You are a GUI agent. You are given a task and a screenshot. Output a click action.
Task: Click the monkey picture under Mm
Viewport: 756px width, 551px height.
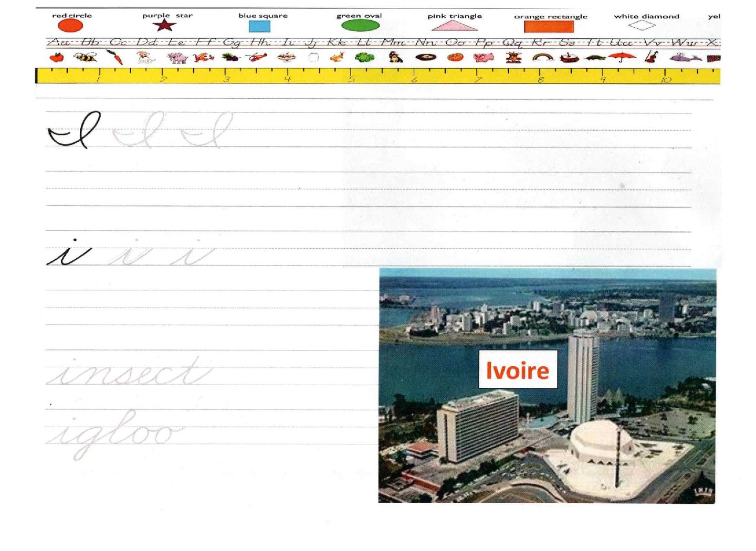(396, 57)
